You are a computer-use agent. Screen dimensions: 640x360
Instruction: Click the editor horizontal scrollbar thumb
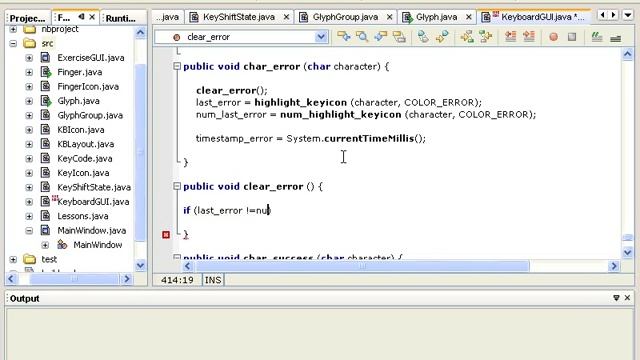coord(362,266)
